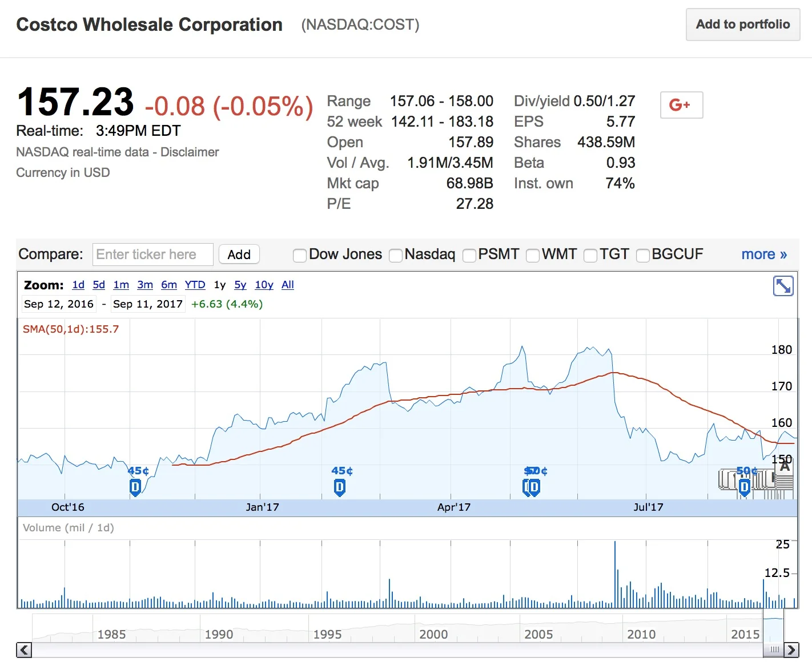Click the Beta value 0.93
The width and height of the screenshot is (812, 662).
[x=621, y=163]
